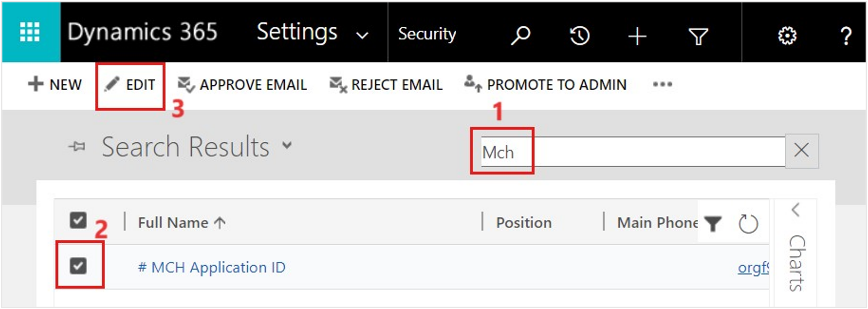
Task: Open advanced find funnel icon
Action: point(698,36)
